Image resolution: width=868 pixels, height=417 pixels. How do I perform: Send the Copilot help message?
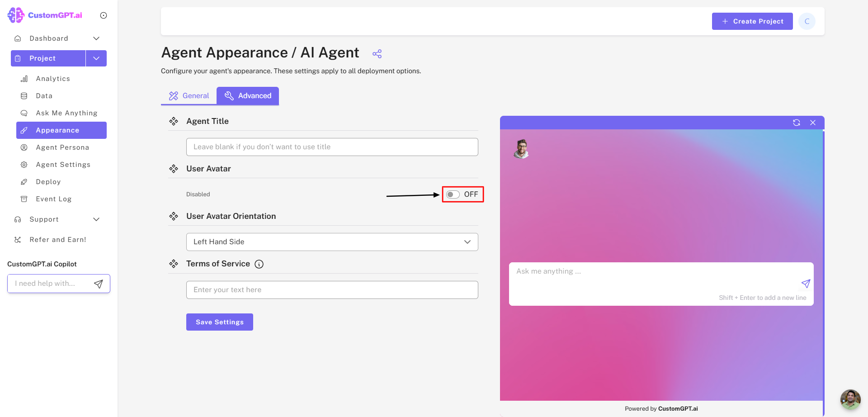tap(99, 284)
